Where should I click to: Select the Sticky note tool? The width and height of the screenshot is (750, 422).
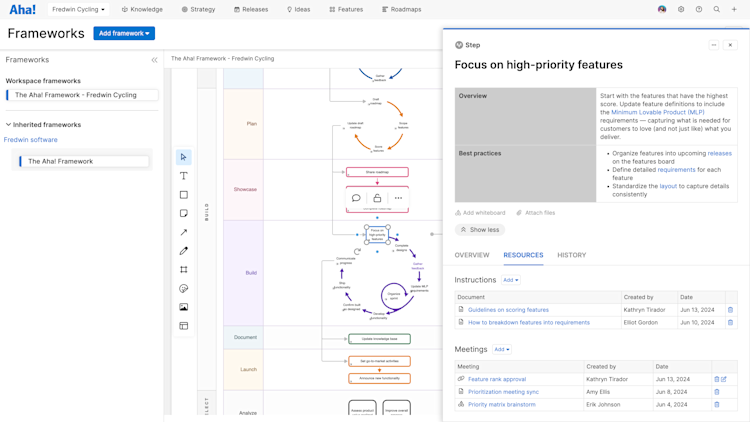click(184, 213)
